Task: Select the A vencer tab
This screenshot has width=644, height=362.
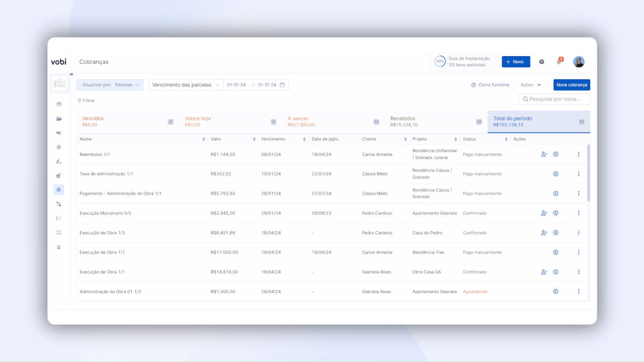Action: tap(333, 122)
